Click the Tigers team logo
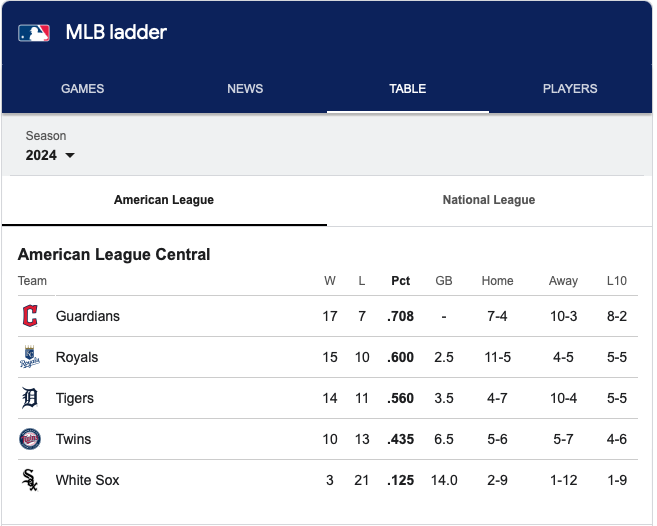Image resolution: width=657 pixels, height=526 pixels. [x=30, y=398]
